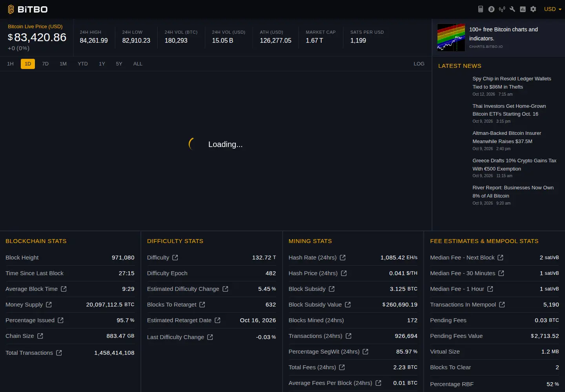Click the LATEST NEWS heading
Viewport: 565px width, 392px height.
pos(459,66)
